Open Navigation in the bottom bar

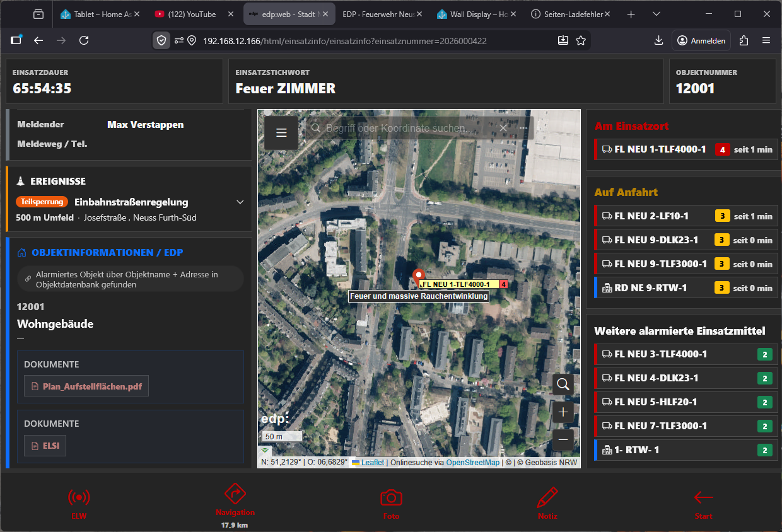coord(235,494)
